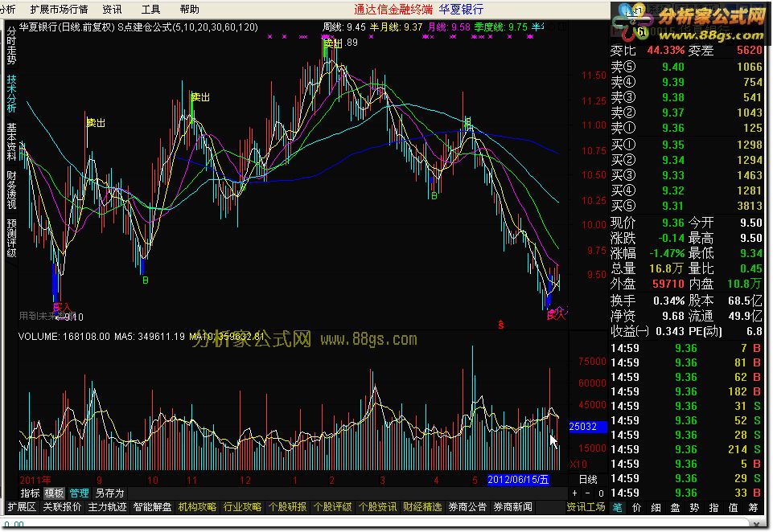Click the 周线: 9.45 indicator label
The image size is (773, 532).
pyautogui.click(x=344, y=27)
